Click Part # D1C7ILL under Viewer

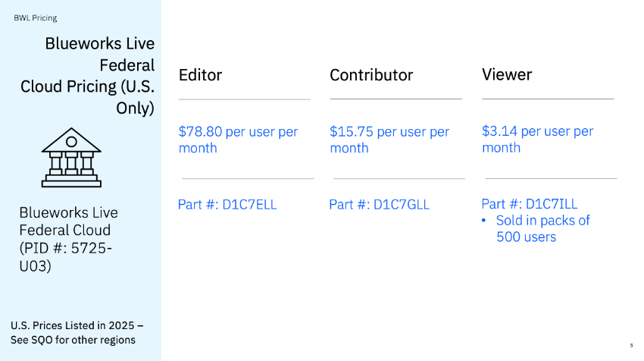click(529, 203)
